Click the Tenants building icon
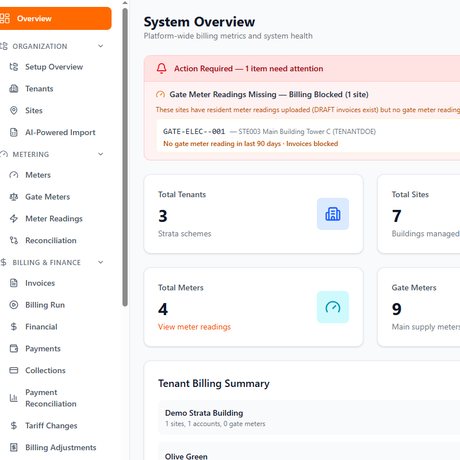460x460 pixels. pos(14,89)
